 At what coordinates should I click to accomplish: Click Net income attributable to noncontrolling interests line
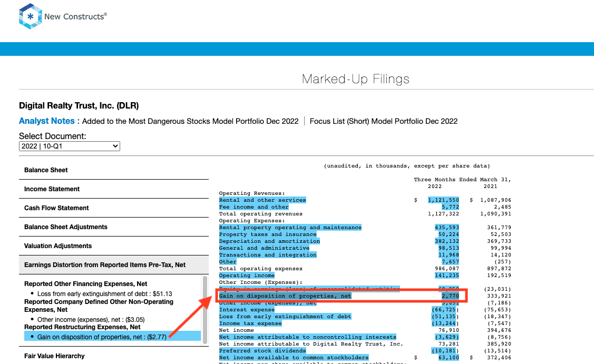[x=308, y=337]
